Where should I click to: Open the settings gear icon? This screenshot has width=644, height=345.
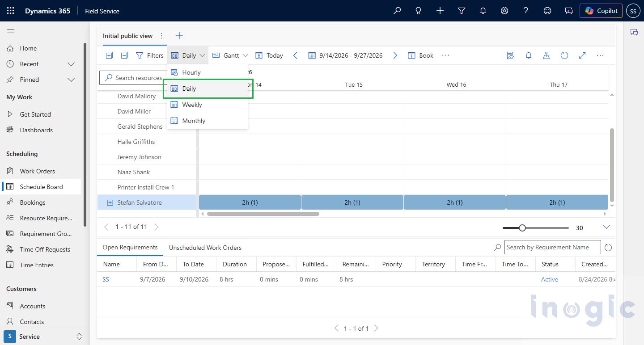click(x=504, y=11)
